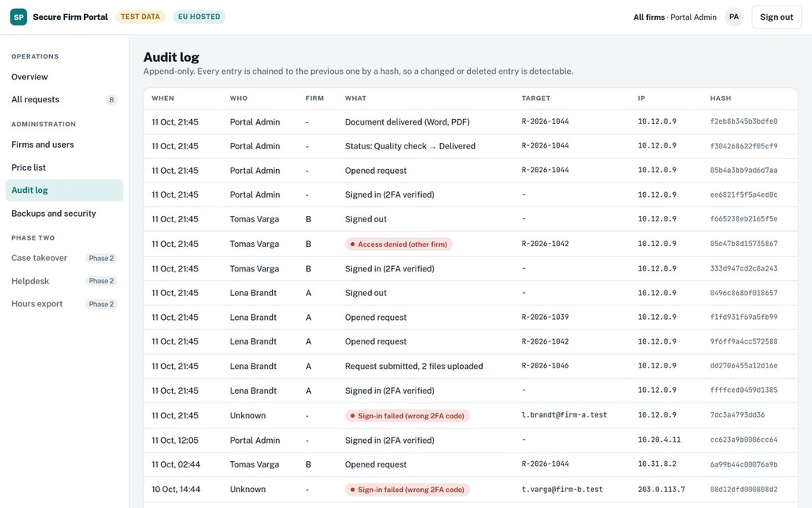
Task: Click the 'Access denied (other firm)' tag
Action: coord(399,244)
